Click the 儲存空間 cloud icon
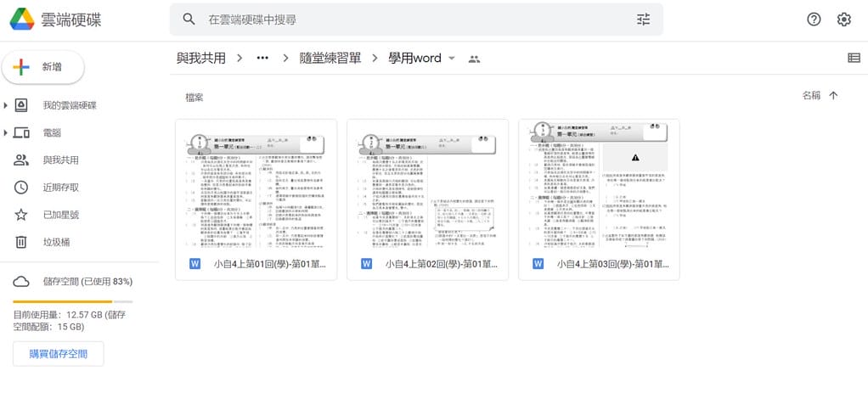868x404 pixels. coord(21,282)
